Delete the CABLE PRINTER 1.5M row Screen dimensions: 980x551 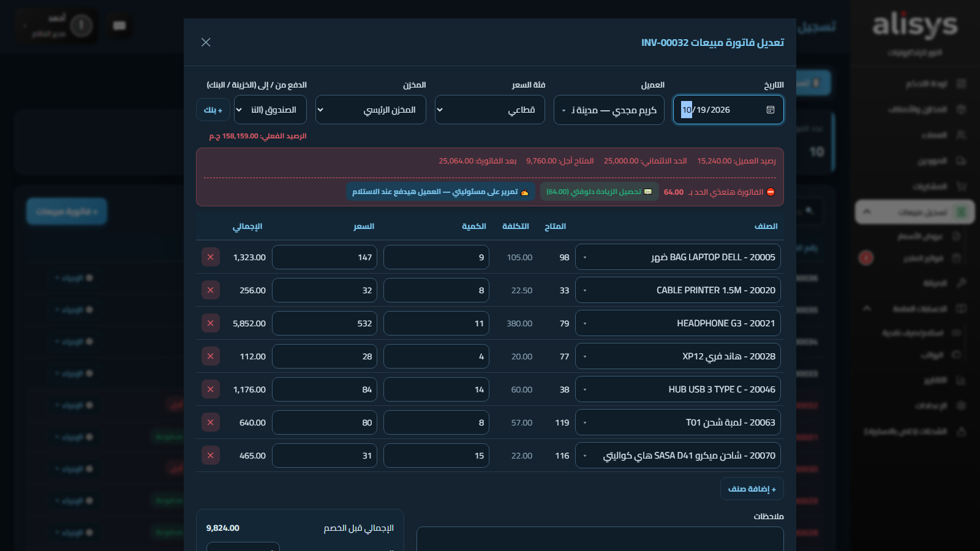211,290
